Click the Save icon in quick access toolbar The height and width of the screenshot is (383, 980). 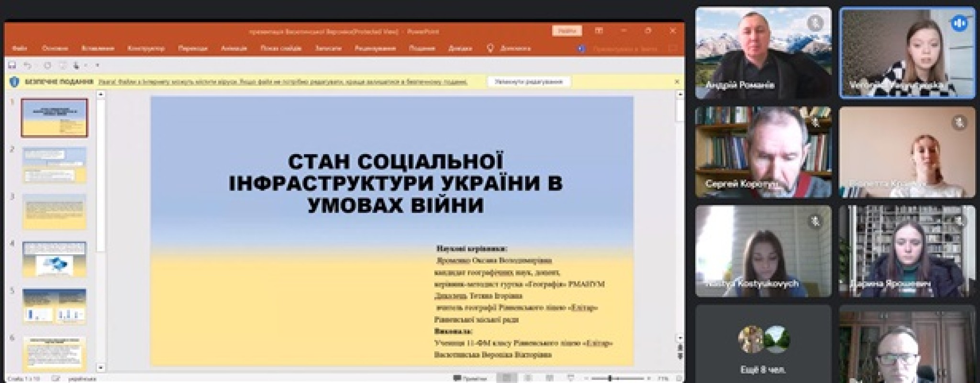(x=12, y=65)
